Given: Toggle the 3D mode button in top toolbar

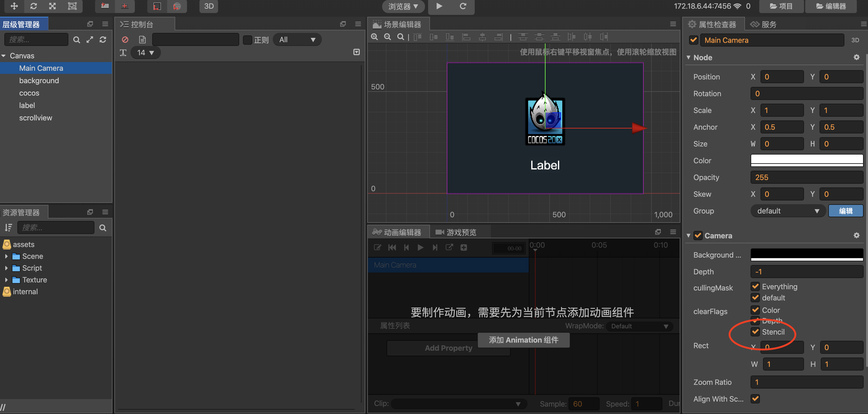Looking at the screenshot, I should point(208,6).
